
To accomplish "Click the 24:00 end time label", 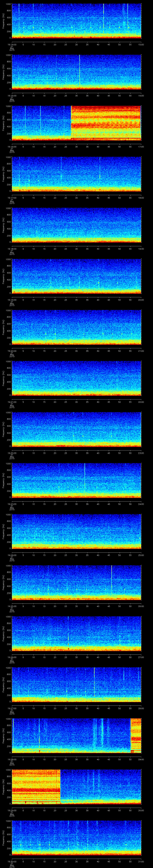I will tap(141, 504).
